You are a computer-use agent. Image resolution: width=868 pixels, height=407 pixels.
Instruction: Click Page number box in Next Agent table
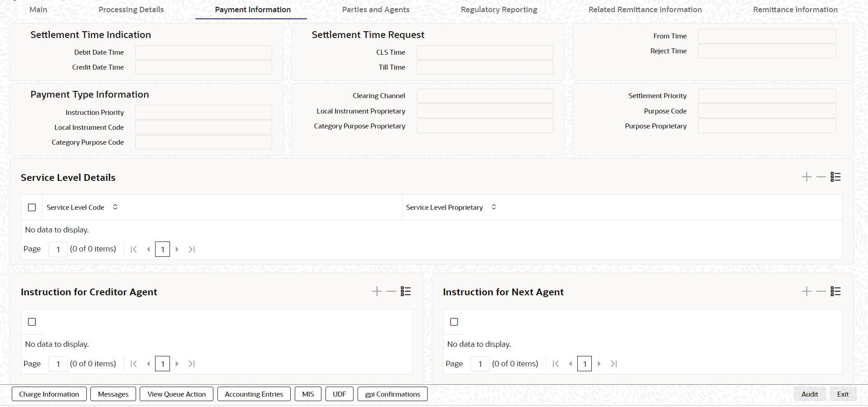(480, 364)
